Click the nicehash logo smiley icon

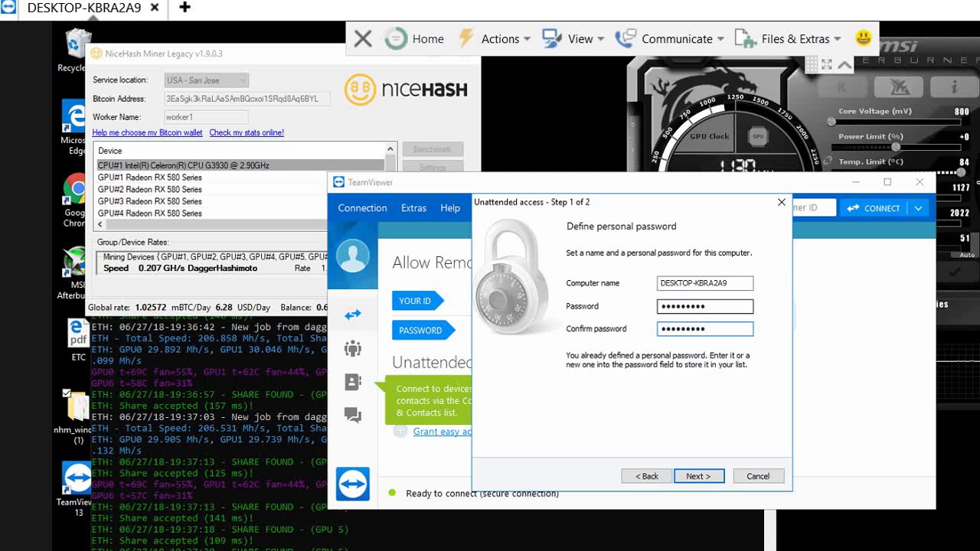(360, 90)
